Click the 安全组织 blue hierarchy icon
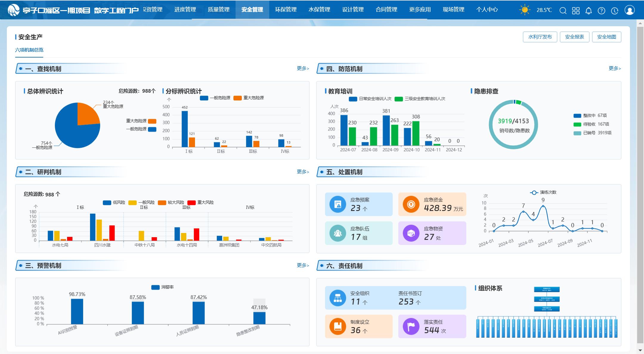644x354 pixels. (x=338, y=298)
